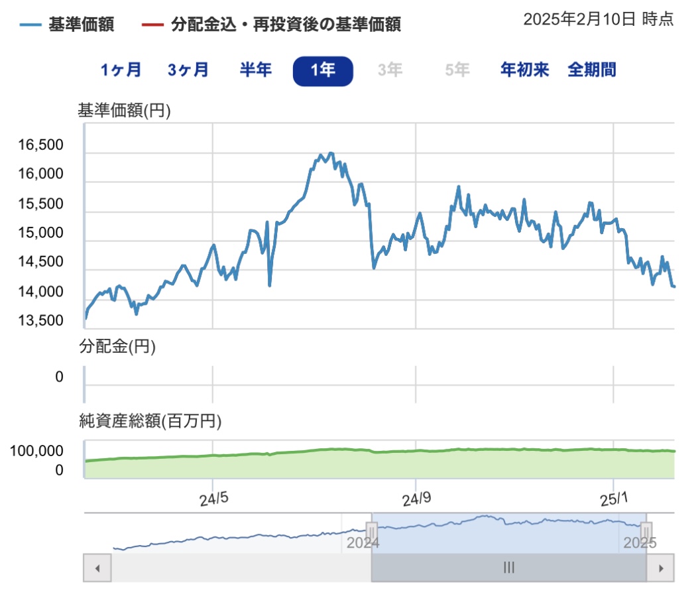This screenshot has height=612, width=700.
Task: Show the 全期間 full period chart
Action: (x=592, y=70)
